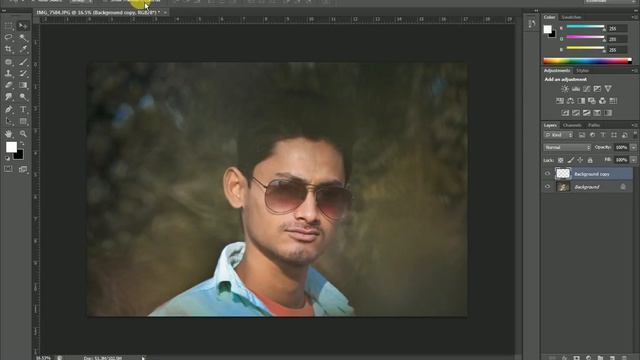This screenshot has height=360, width=640.
Task: Toggle lock transparent pixels
Action: pos(561,160)
